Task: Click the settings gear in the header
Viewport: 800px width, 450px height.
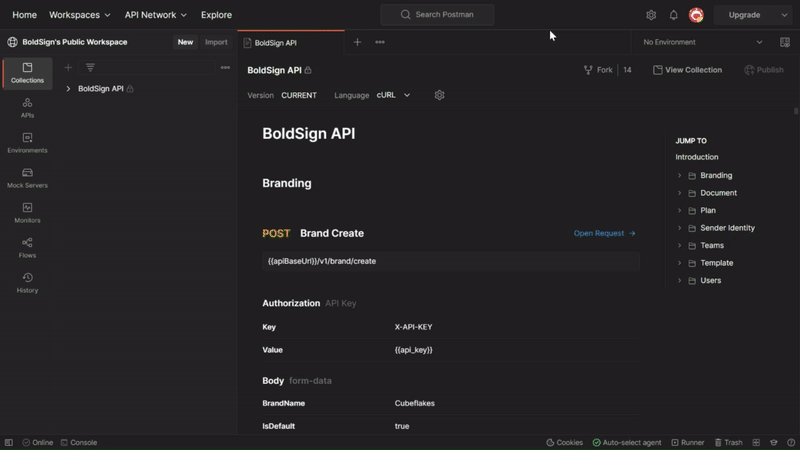Action: [x=651, y=15]
